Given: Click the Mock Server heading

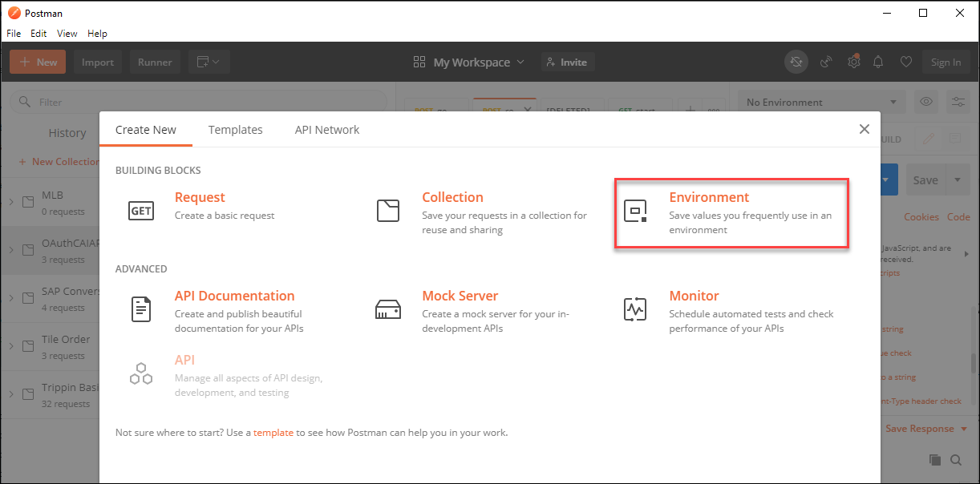Looking at the screenshot, I should click(460, 296).
